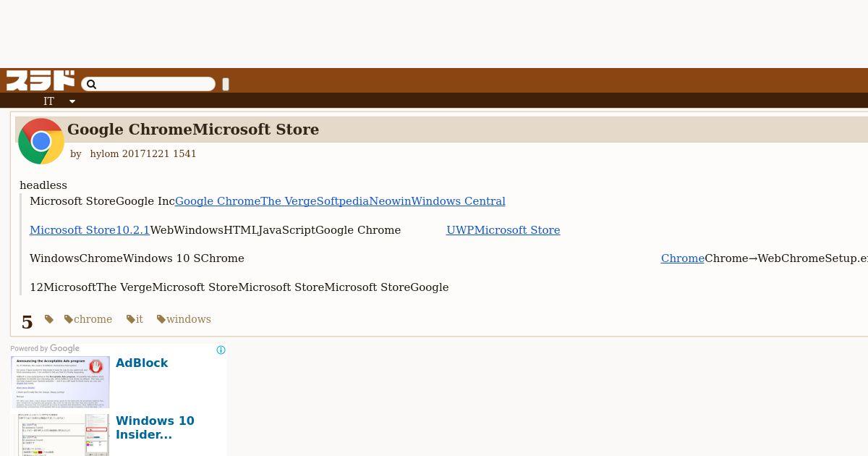Click the headless department text

point(43,185)
